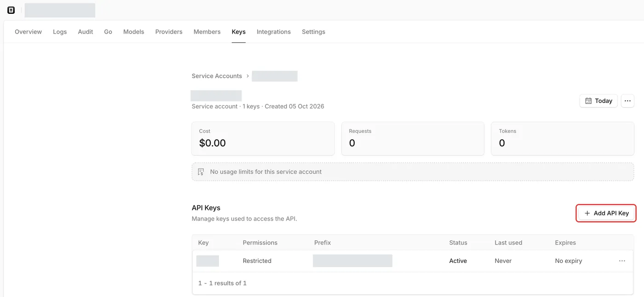Click the breadcrumb chevron after Service Accounts
644x297 pixels.
[x=247, y=76]
